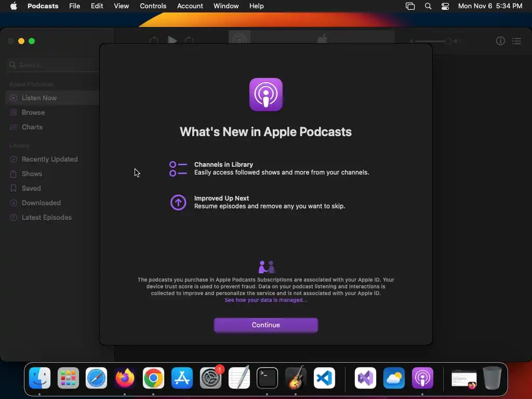The width and height of the screenshot is (532, 399).
Task: Open 'See how your data is managed' link
Action: [x=265, y=300]
